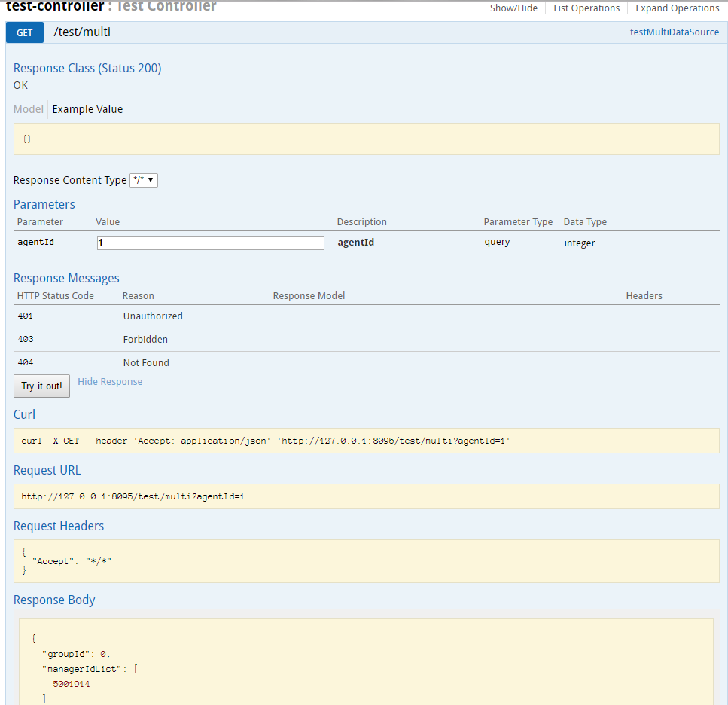
Task: Click the Description column header
Action: [361, 222]
